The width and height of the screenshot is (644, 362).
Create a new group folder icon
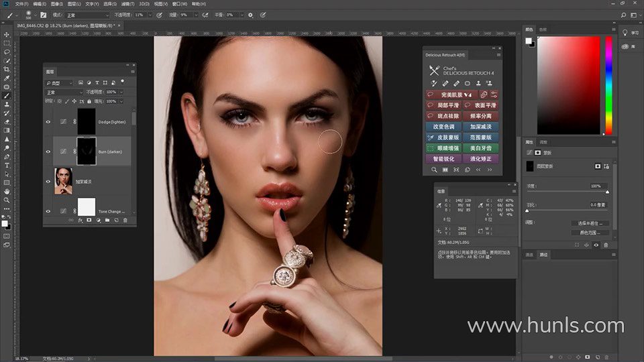tap(107, 221)
